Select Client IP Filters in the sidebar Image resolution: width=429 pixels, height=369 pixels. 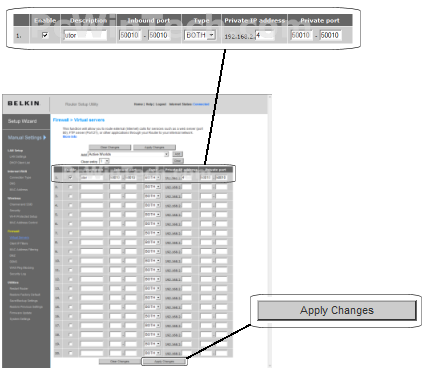(x=19, y=244)
